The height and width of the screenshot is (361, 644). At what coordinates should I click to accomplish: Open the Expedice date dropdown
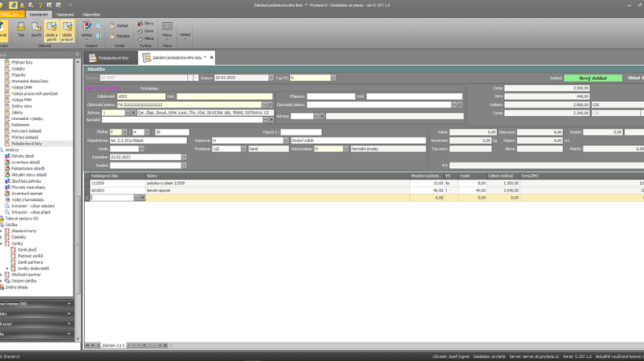pyautogui.click(x=185, y=157)
